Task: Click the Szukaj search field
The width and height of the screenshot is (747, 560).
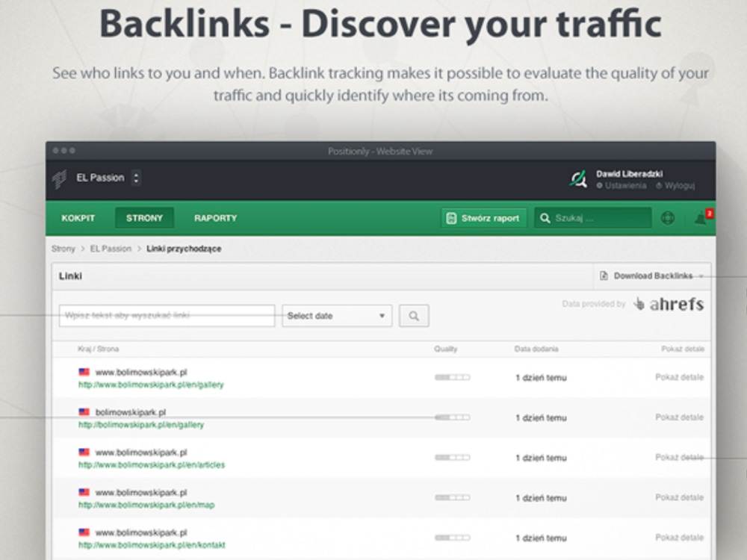Action: (592, 218)
